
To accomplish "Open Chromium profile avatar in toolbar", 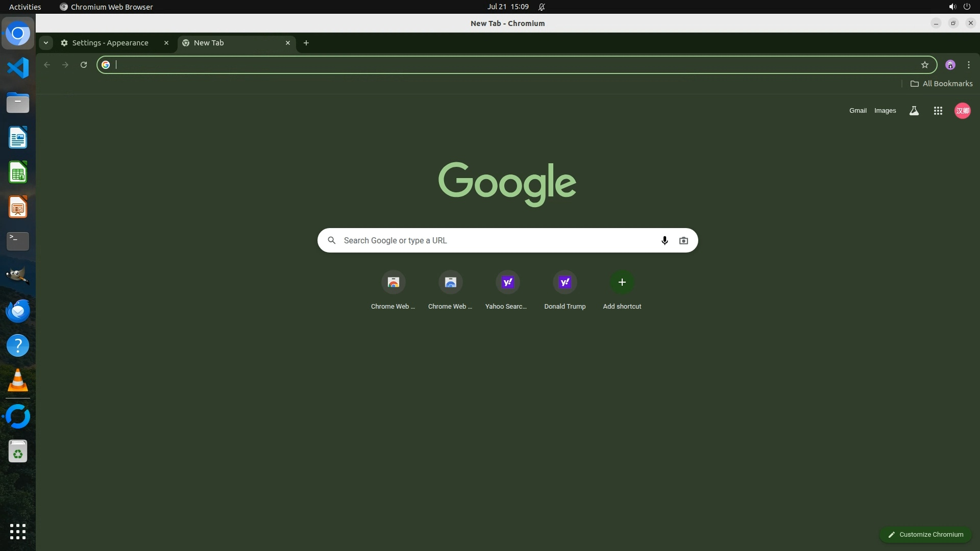I will pyautogui.click(x=950, y=65).
